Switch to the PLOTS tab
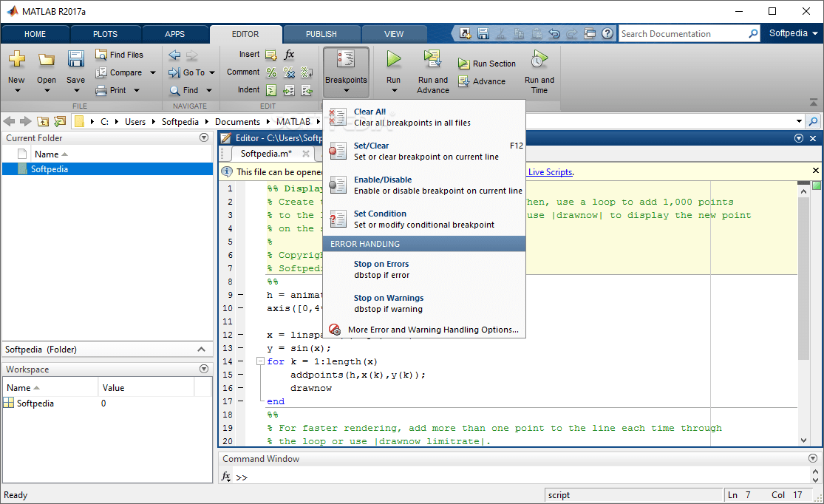Screen dimensions: 824x504 (x=105, y=34)
